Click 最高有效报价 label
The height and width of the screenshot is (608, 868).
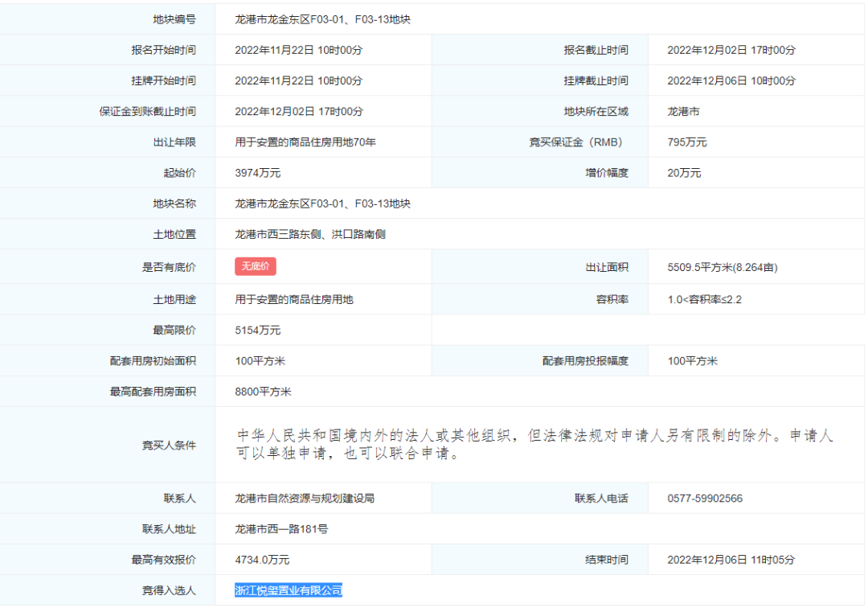pyautogui.click(x=164, y=560)
